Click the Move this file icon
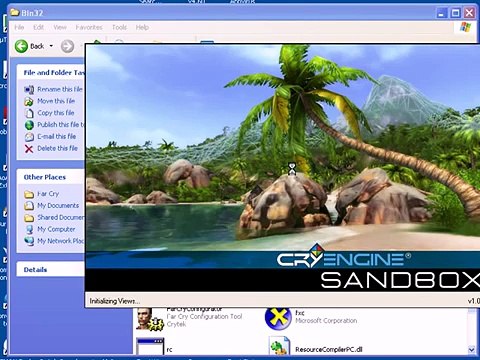The width and height of the screenshot is (480, 360). [x=29, y=101]
